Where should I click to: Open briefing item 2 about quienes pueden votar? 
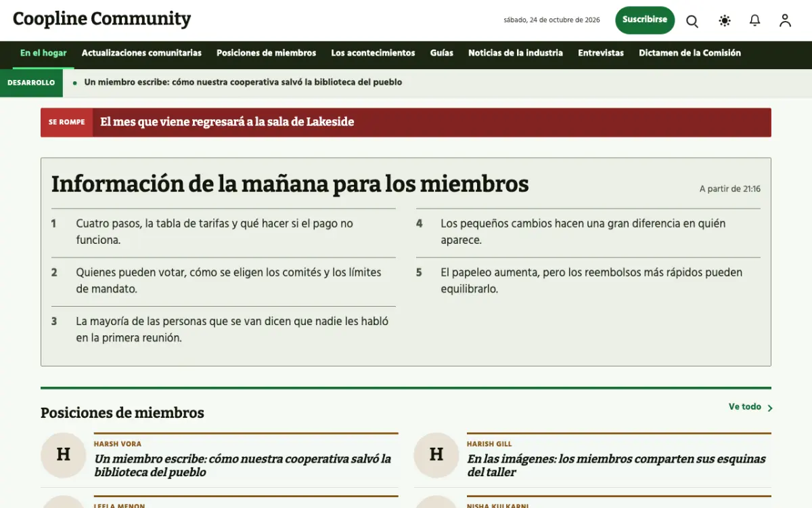223,281
